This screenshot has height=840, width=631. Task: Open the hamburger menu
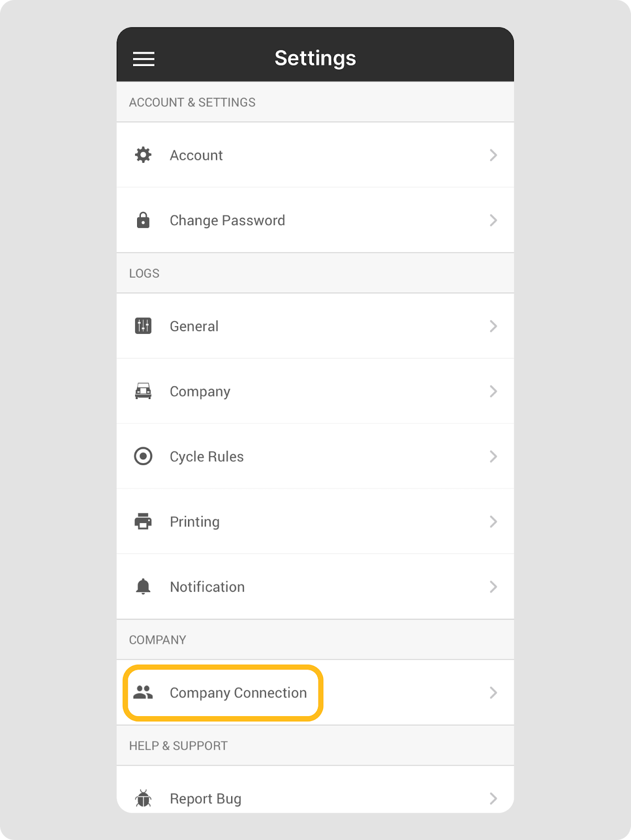[x=143, y=59]
